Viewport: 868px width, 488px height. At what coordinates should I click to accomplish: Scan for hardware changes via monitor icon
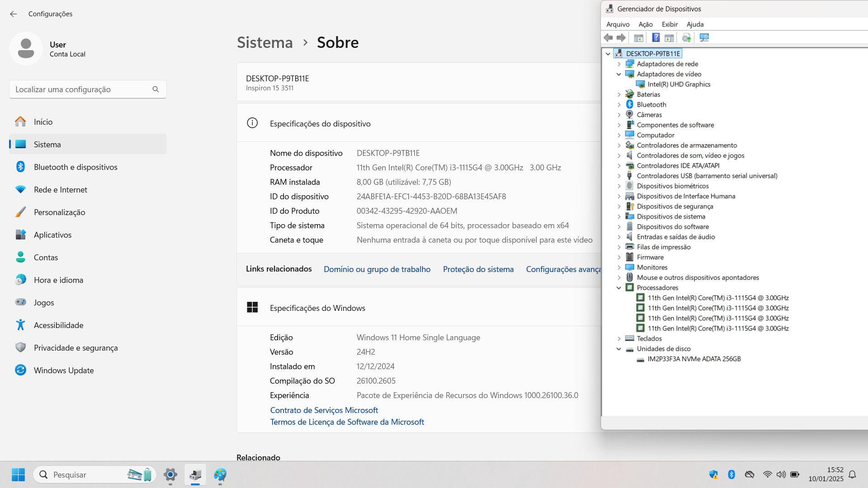pos(704,38)
